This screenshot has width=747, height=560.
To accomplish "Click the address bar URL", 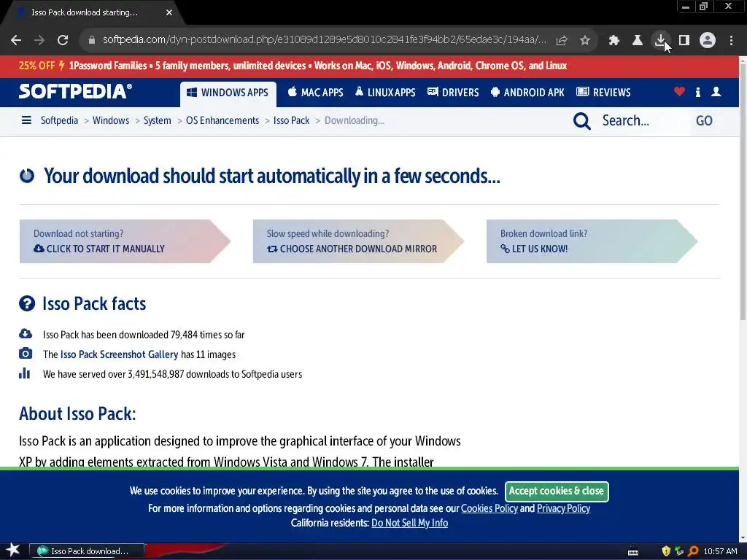I will point(324,40).
